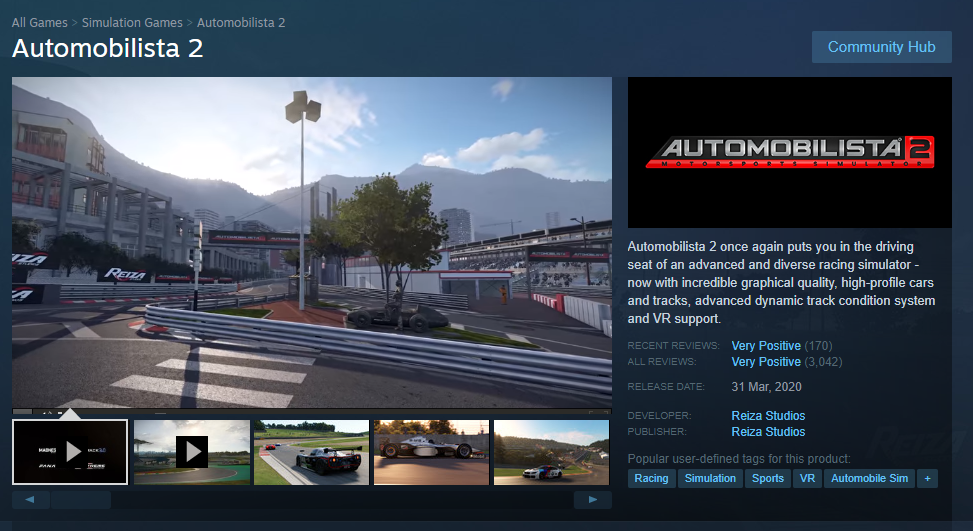Select the silver formula car screenshot thumbnail
Viewport: 973px width, 531px height.
click(x=431, y=452)
